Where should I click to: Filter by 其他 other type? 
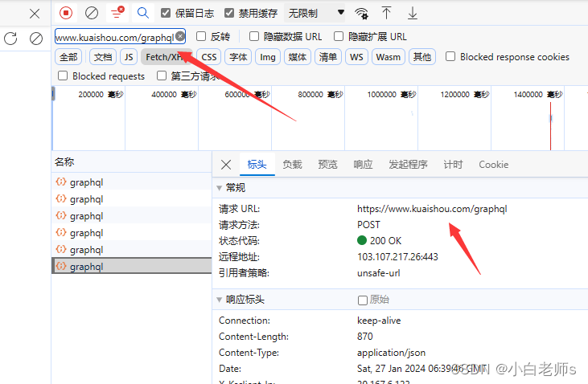422,57
